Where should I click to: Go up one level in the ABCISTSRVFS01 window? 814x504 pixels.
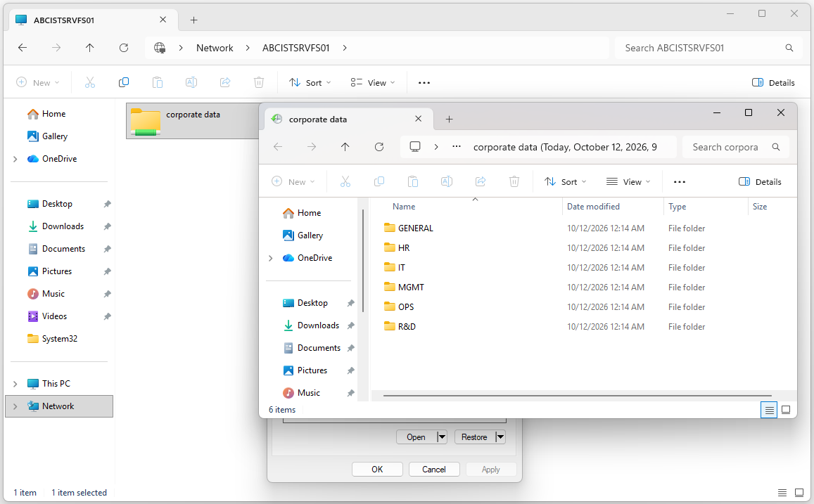pos(90,48)
